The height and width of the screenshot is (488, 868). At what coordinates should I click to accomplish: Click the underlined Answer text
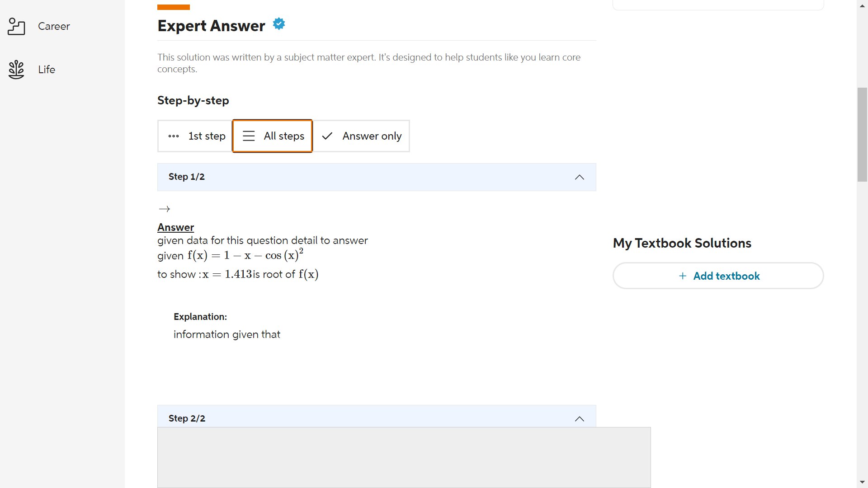coord(175,227)
